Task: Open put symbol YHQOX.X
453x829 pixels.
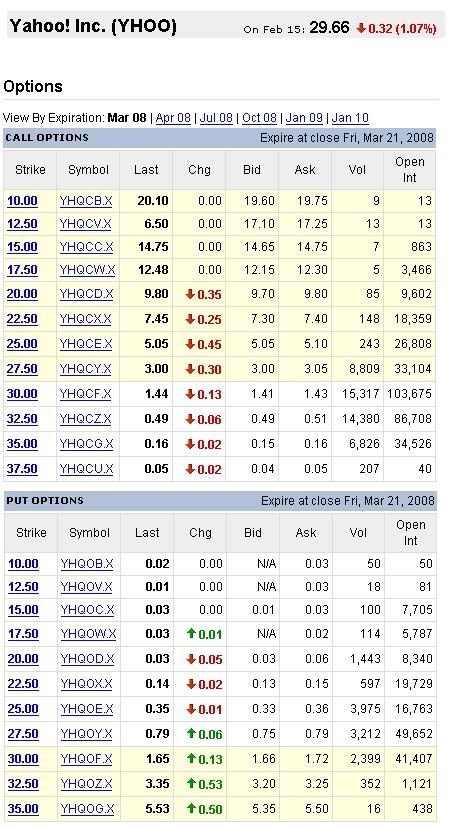Action: coord(86,684)
